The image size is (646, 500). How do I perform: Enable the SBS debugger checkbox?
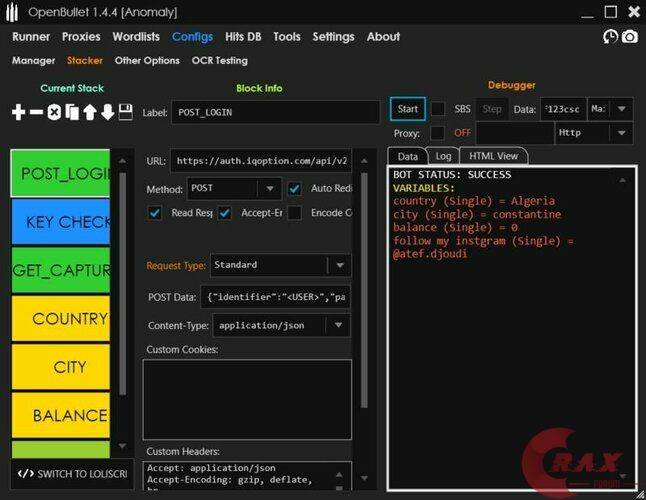438,109
